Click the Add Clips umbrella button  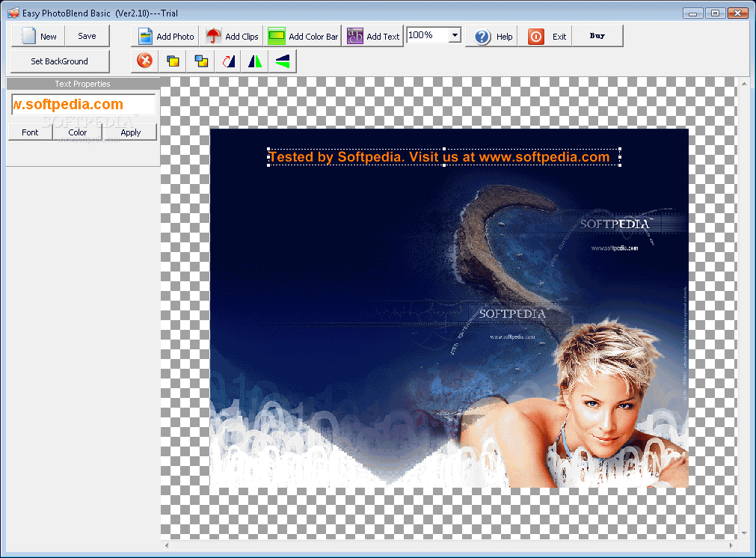pos(231,36)
